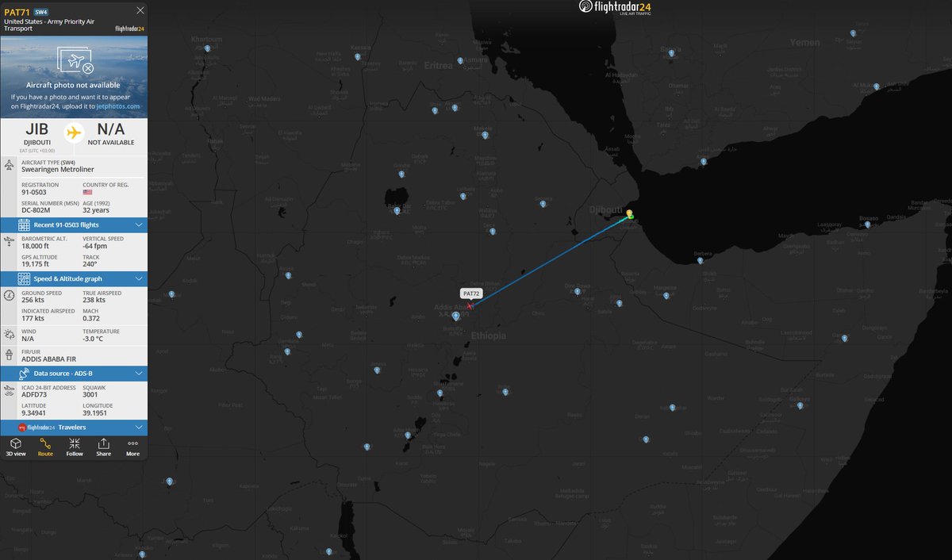Click the yellow airplane icon between airports
952x560 pixels.
tap(75, 132)
